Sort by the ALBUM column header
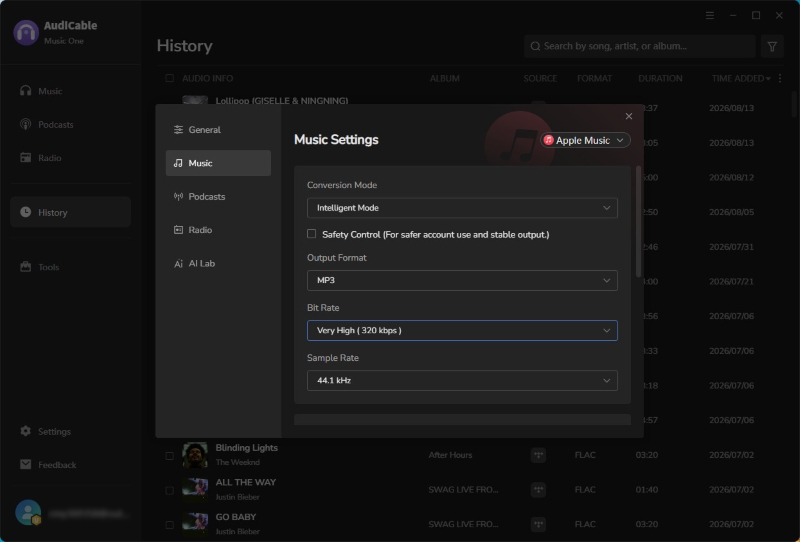This screenshot has height=542, width=800. click(x=444, y=78)
